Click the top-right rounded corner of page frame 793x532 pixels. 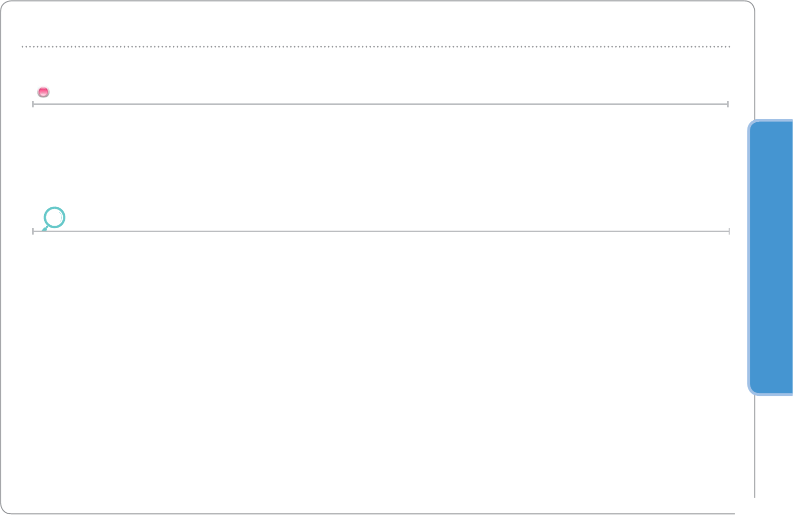751,4
